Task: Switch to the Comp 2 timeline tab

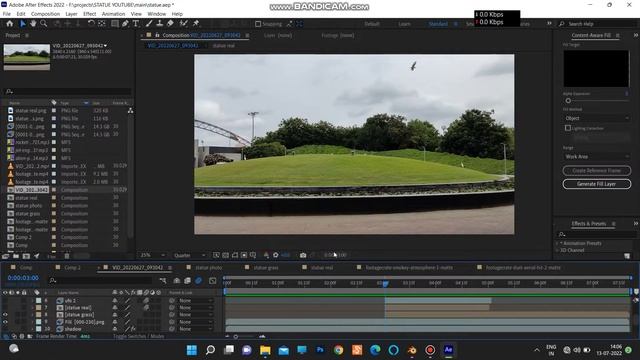Action: (72, 268)
